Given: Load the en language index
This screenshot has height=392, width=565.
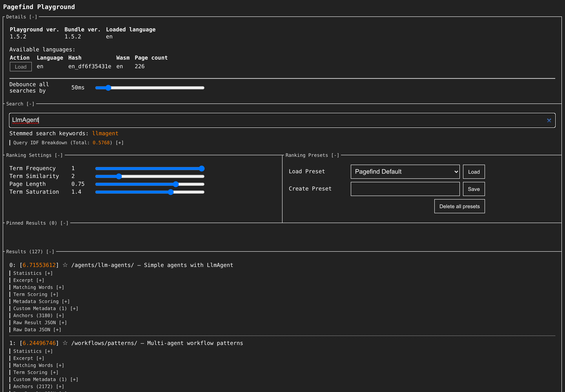Looking at the screenshot, I should (21, 67).
